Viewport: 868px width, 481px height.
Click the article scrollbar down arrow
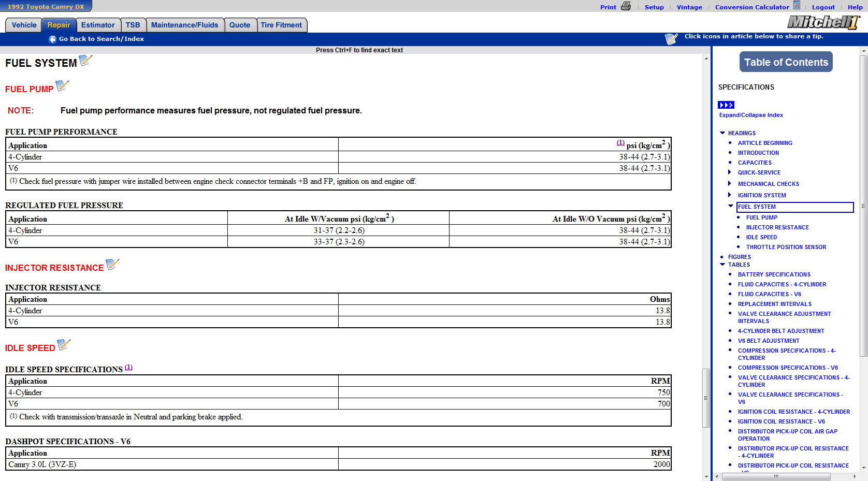[x=706, y=476]
